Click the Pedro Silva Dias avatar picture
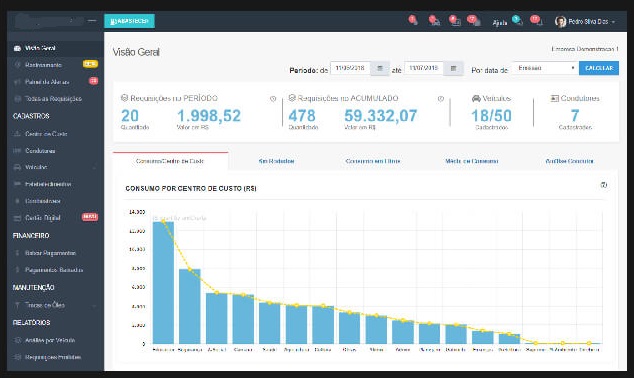The image size is (634, 378). point(560,21)
